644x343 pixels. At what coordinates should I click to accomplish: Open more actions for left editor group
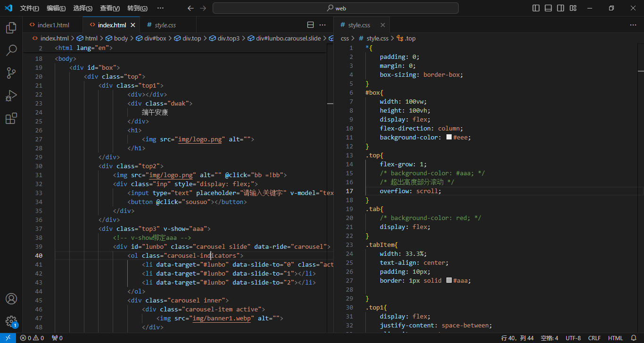[x=322, y=25]
